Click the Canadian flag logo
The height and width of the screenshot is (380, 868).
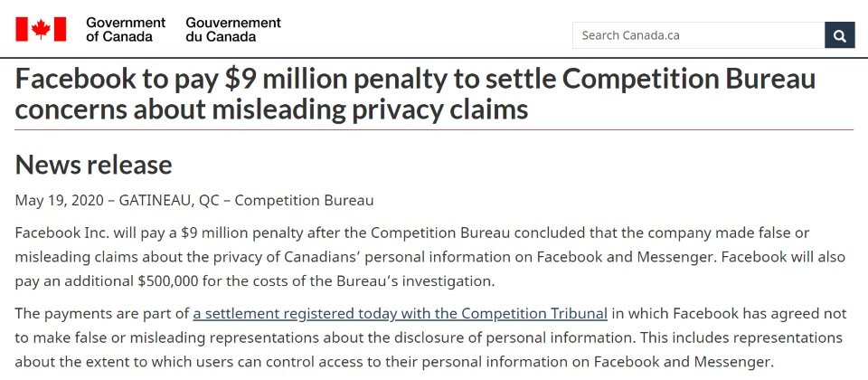41,29
